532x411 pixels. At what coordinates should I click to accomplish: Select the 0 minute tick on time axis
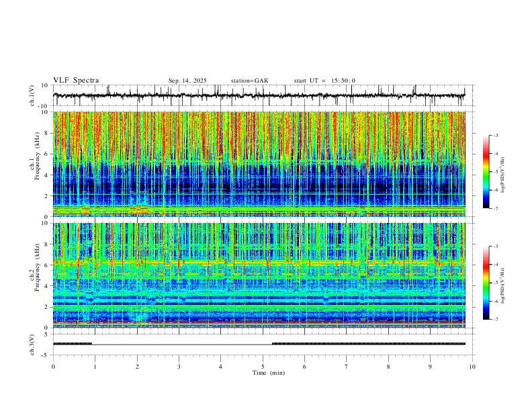tap(53, 366)
